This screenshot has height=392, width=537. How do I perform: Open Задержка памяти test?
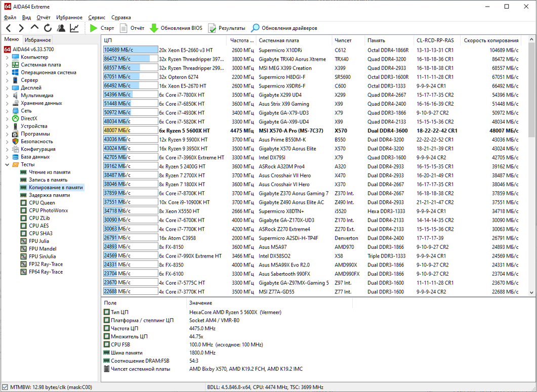49,195
